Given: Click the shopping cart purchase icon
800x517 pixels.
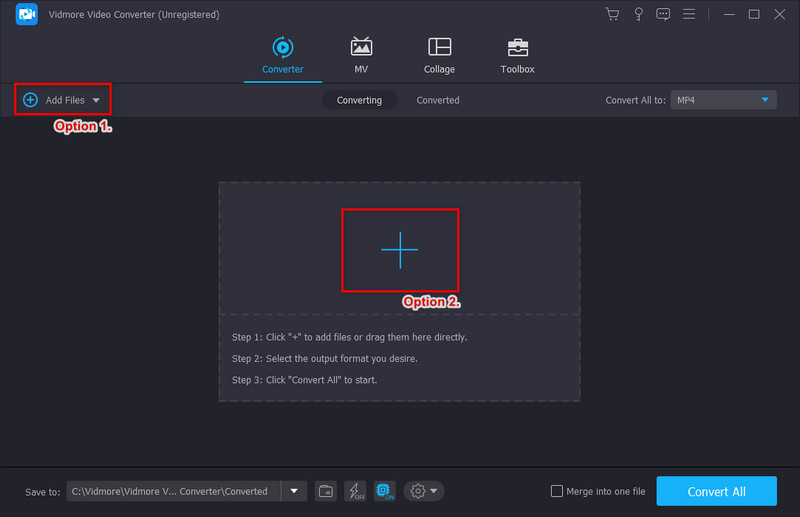Looking at the screenshot, I should pos(612,14).
